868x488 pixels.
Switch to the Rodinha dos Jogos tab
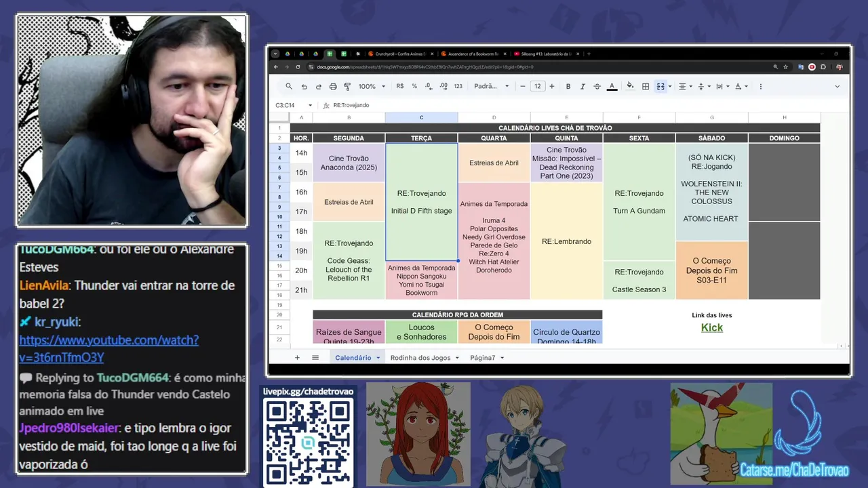tap(420, 357)
